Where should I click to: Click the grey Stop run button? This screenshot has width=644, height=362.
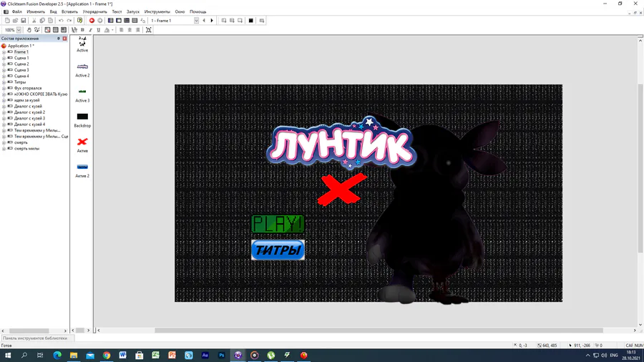99,21
